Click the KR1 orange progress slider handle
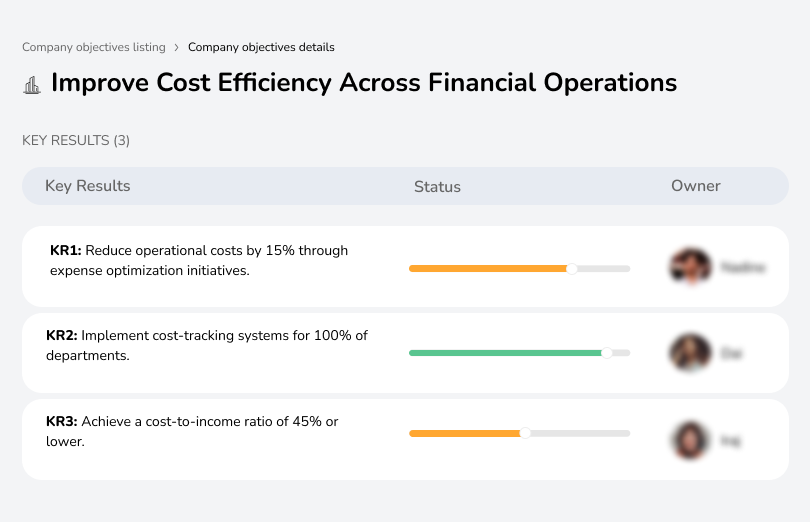The image size is (810, 522). (x=572, y=268)
